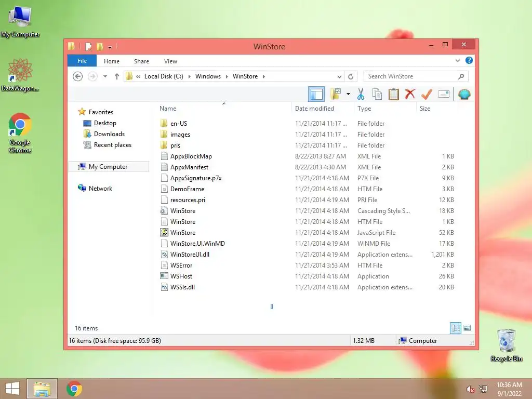Expand the ribbon with chevron
This screenshot has height=399, width=532.
(457, 61)
